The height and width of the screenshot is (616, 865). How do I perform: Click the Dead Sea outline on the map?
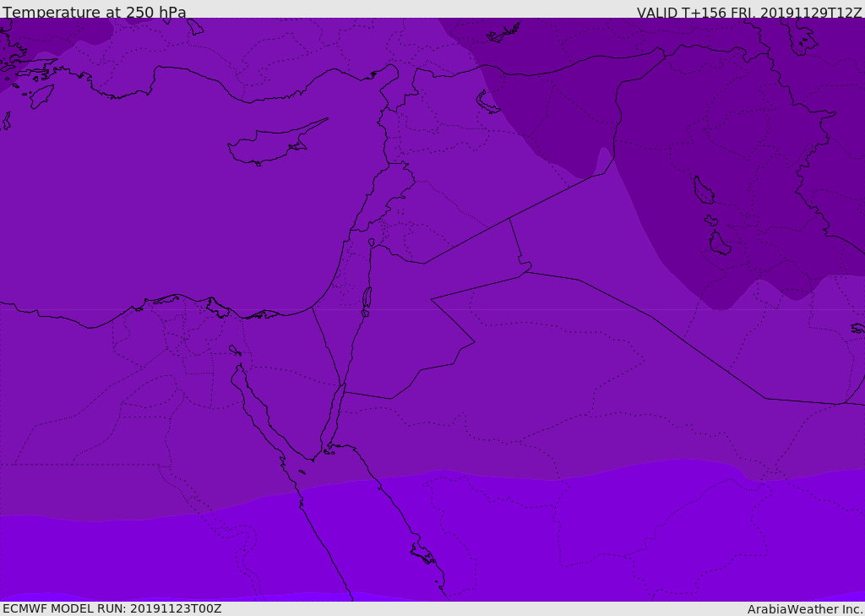click(367, 301)
